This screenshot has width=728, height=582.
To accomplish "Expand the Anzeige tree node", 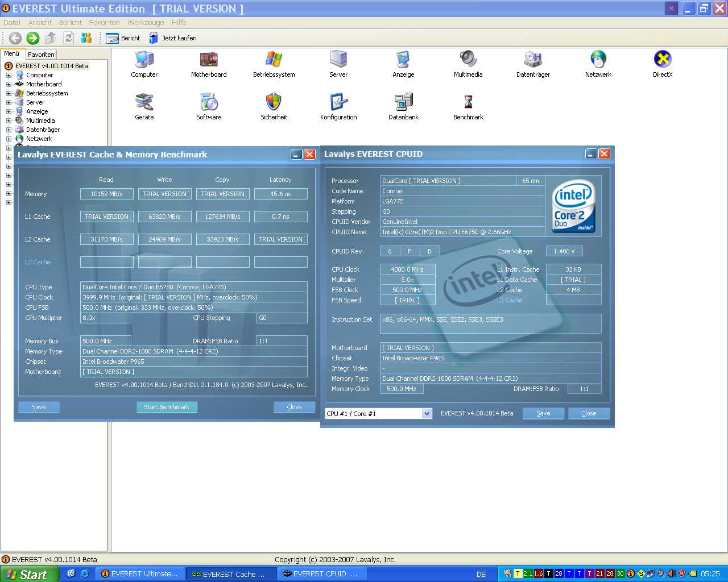I will (x=9, y=111).
